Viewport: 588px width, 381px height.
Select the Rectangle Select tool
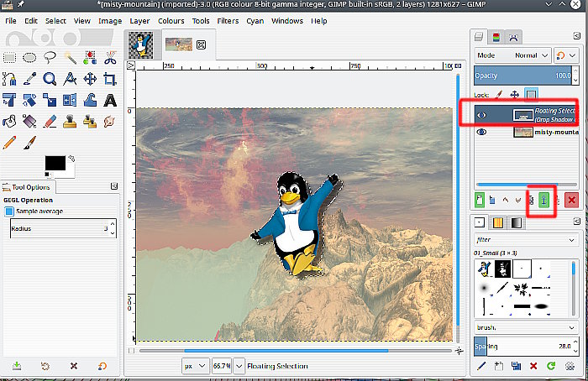(x=9, y=58)
